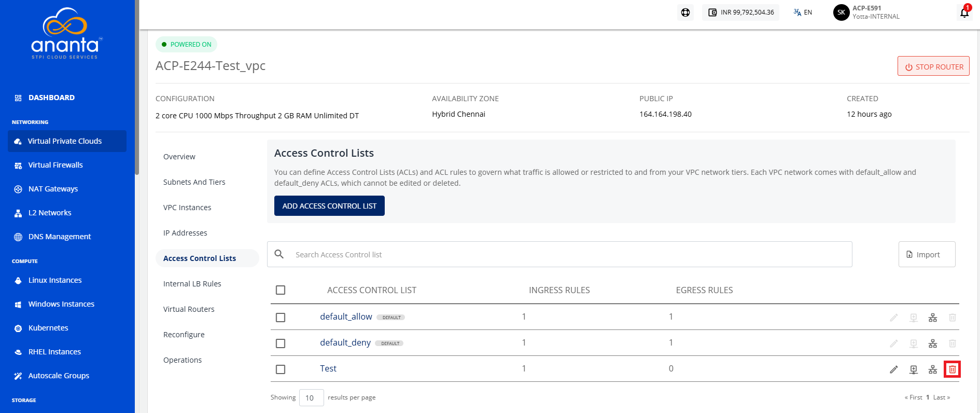The width and height of the screenshot is (980, 413).
Task: Click the edit pencil icon in default_deny row
Action: tap(894, 343)
